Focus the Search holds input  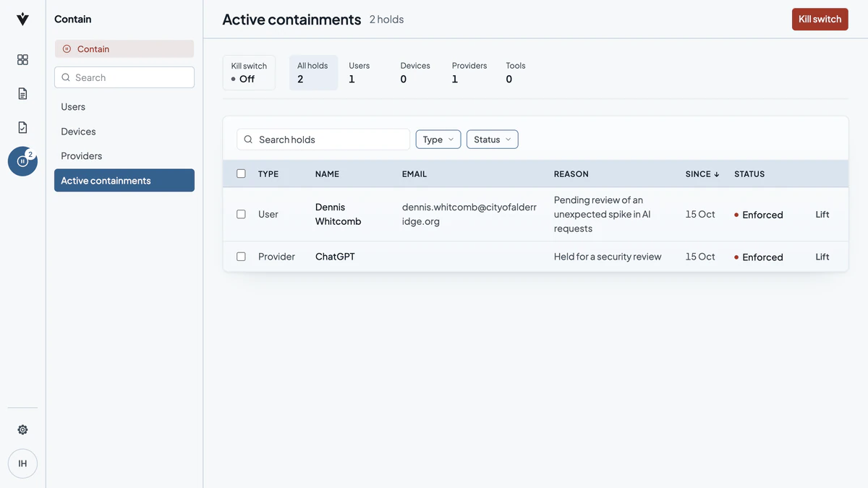[x=323, y=140]
